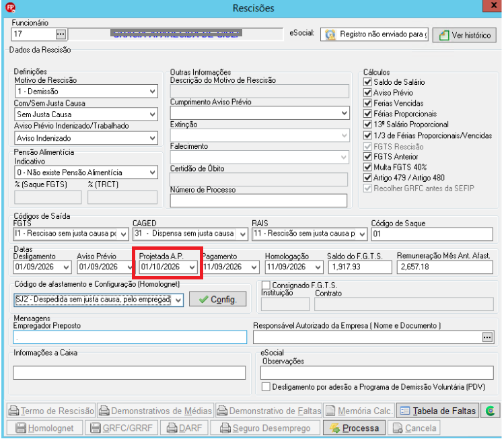The width and height of the screenshot is (504, 441).
Task: Click the eSocial Observações field
Action: click(377, 372)
